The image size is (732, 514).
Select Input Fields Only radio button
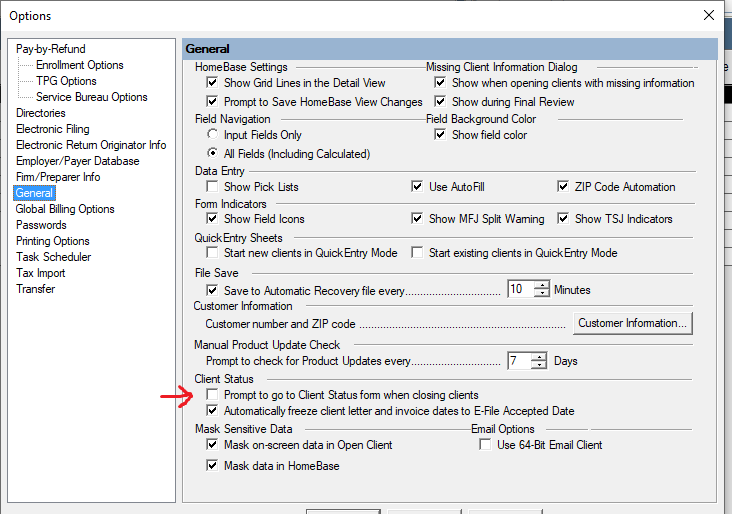pyautogui.click(x=212, y=135)
